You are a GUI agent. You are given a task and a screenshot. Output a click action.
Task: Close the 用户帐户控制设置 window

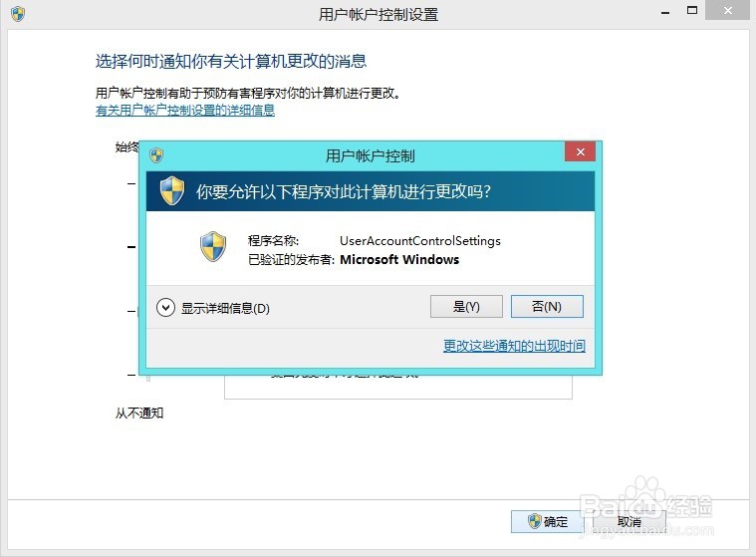(728, 10)
